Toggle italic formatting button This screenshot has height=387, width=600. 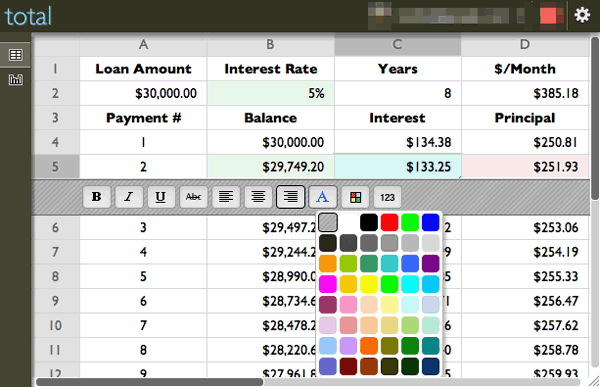click(129, 197)
